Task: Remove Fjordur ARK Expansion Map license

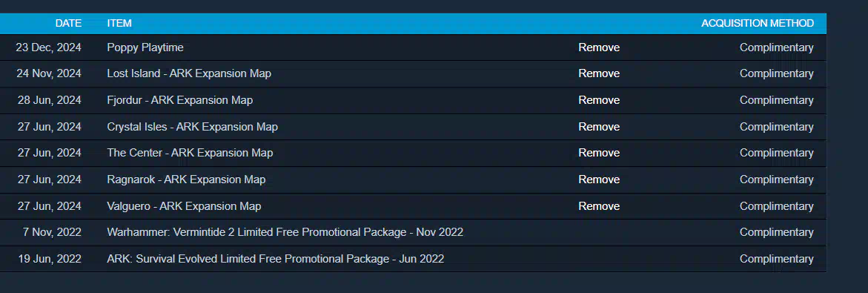Action: point(599,100)
